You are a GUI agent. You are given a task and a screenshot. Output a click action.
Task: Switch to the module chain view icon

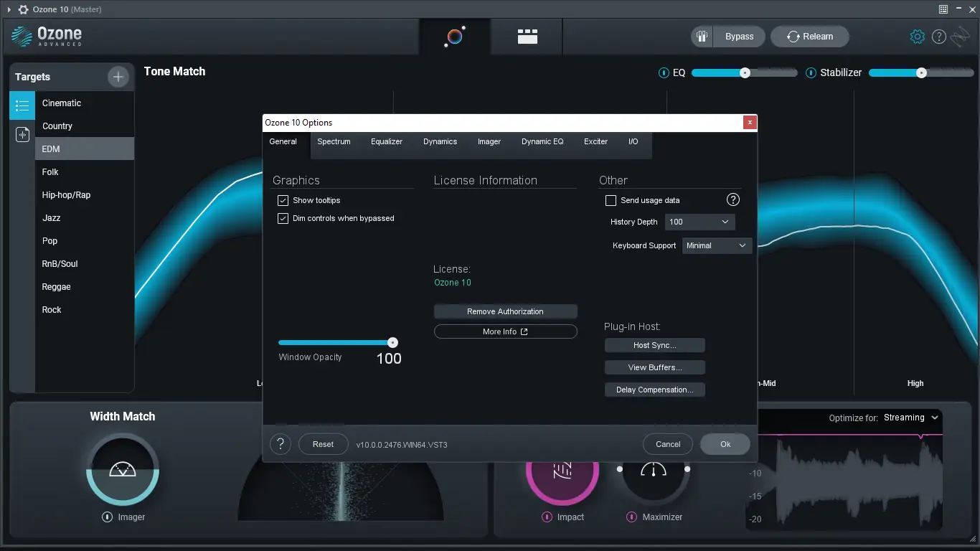click(x=527, y=37)
